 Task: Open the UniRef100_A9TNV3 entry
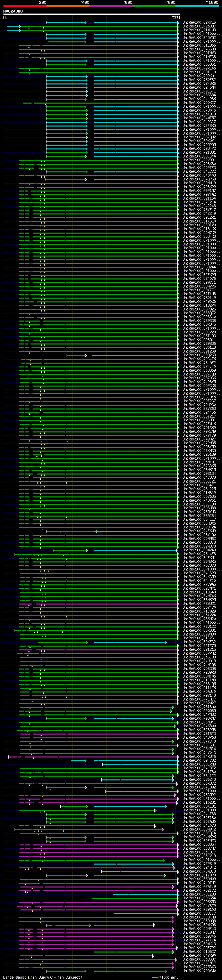(199, 53)
